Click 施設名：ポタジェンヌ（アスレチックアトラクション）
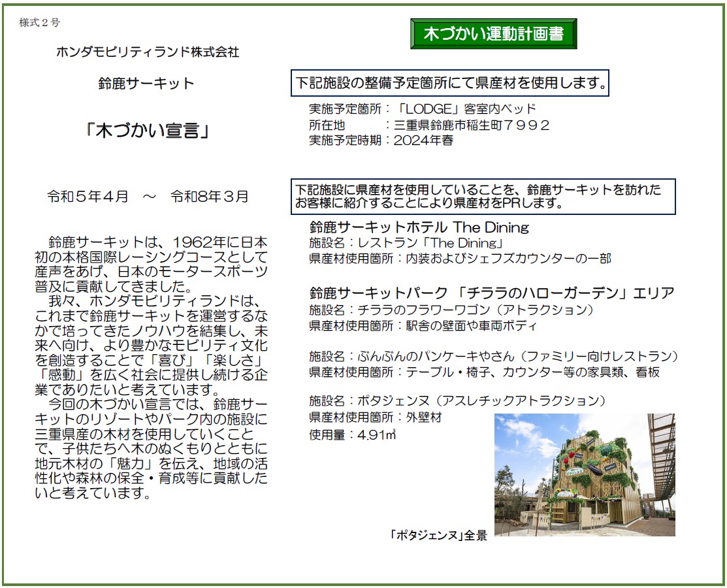 (x=458, y=400)
